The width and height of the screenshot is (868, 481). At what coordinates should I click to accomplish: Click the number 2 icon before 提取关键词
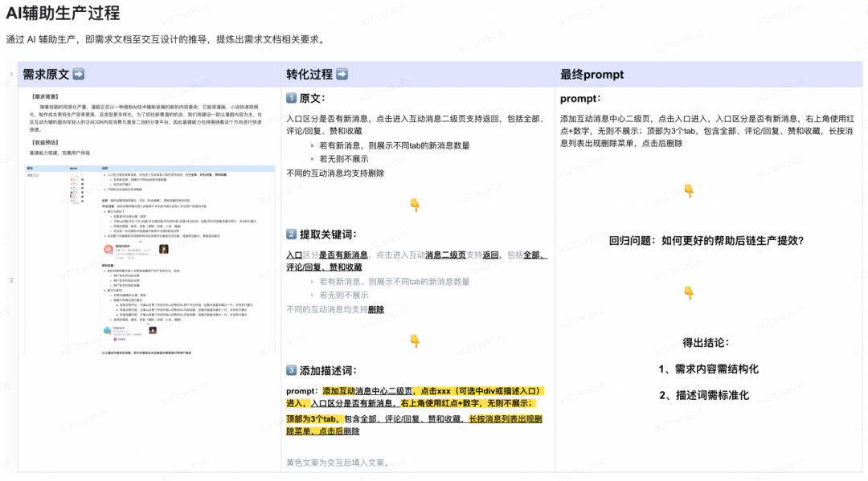point(291,234)
